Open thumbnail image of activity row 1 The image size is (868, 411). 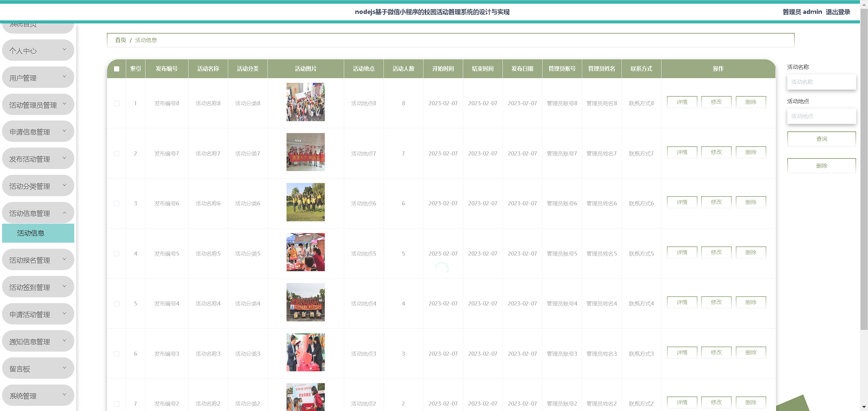click(305, 102)
